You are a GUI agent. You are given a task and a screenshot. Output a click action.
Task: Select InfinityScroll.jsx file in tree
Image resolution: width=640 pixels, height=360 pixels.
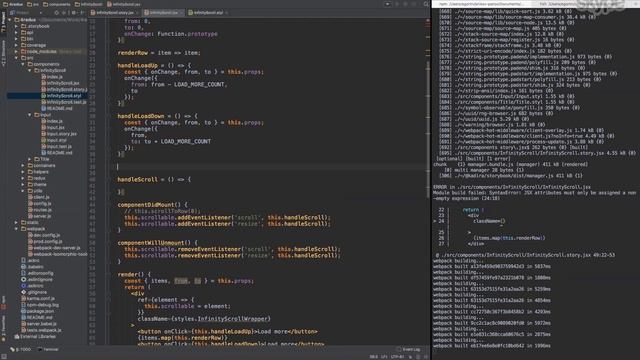pos(60,83)
